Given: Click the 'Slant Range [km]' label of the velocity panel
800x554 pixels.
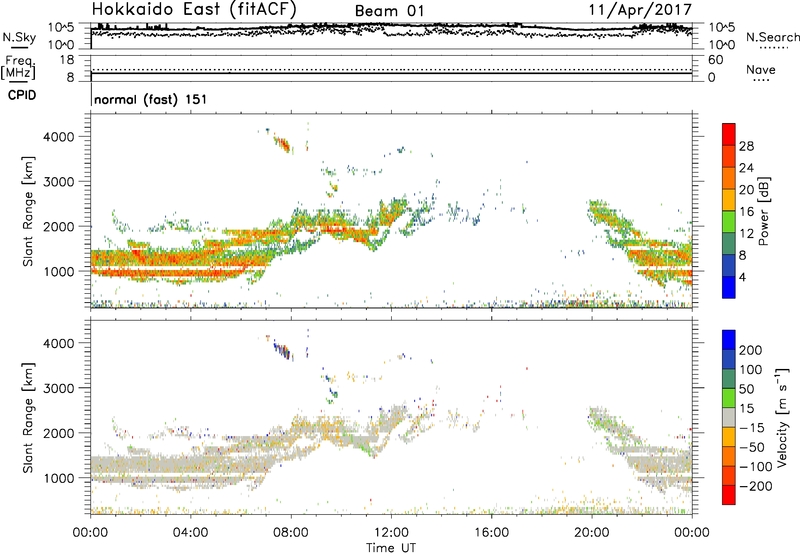Looking at the screenshot, I should coord(28,418).
